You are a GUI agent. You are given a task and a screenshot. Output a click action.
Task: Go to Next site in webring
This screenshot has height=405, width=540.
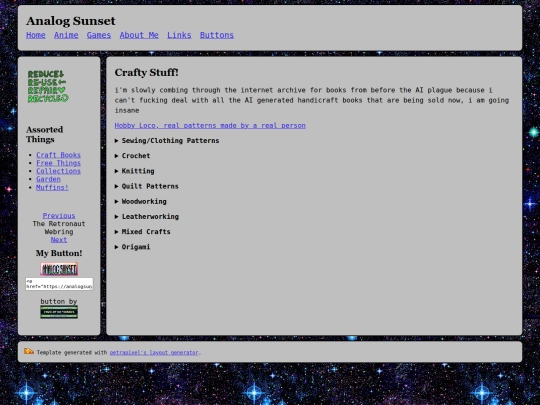click(x=59, y=240)
